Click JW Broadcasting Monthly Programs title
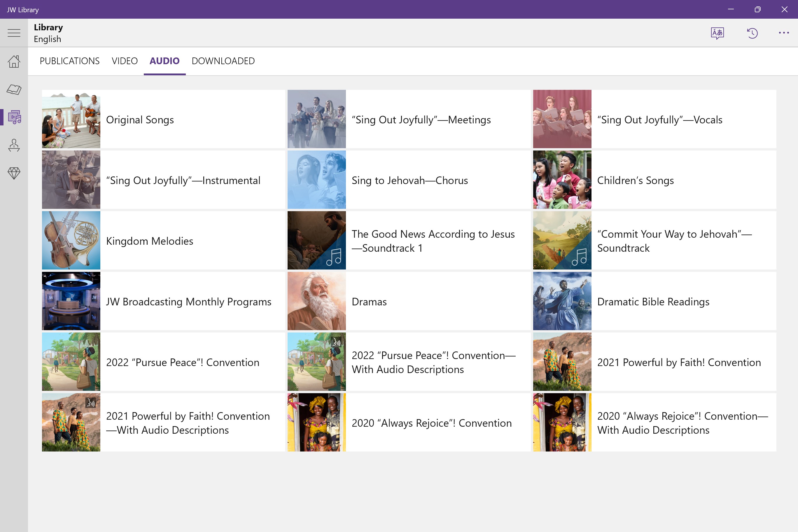798x532 pixels. (x=189, y=302)
